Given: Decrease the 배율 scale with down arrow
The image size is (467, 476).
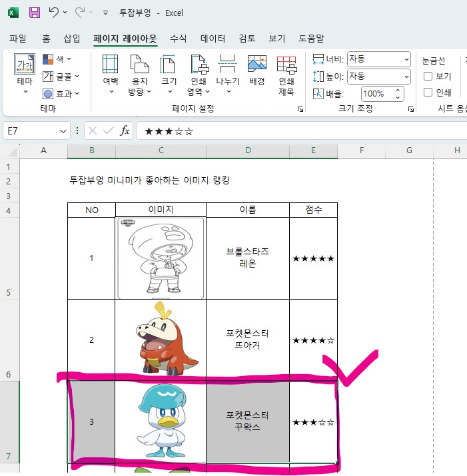Looking at the screenshot, I should [398, 97].
